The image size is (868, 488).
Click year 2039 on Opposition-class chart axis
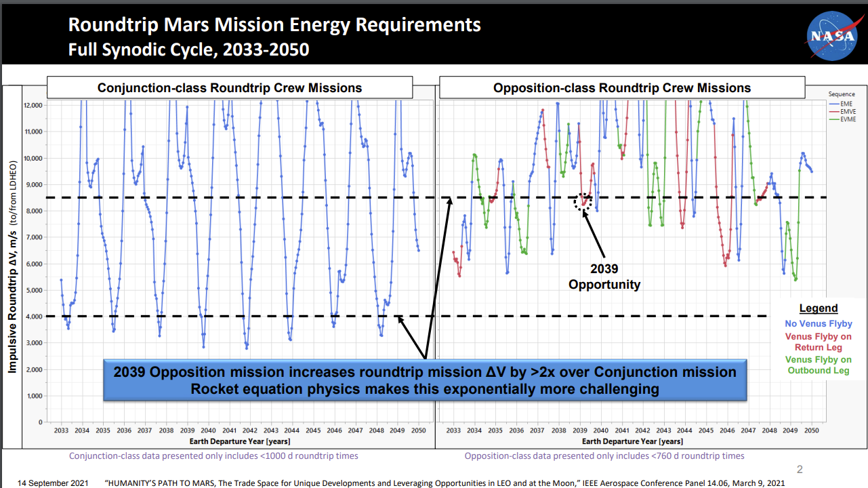click(x=580, y=430)
